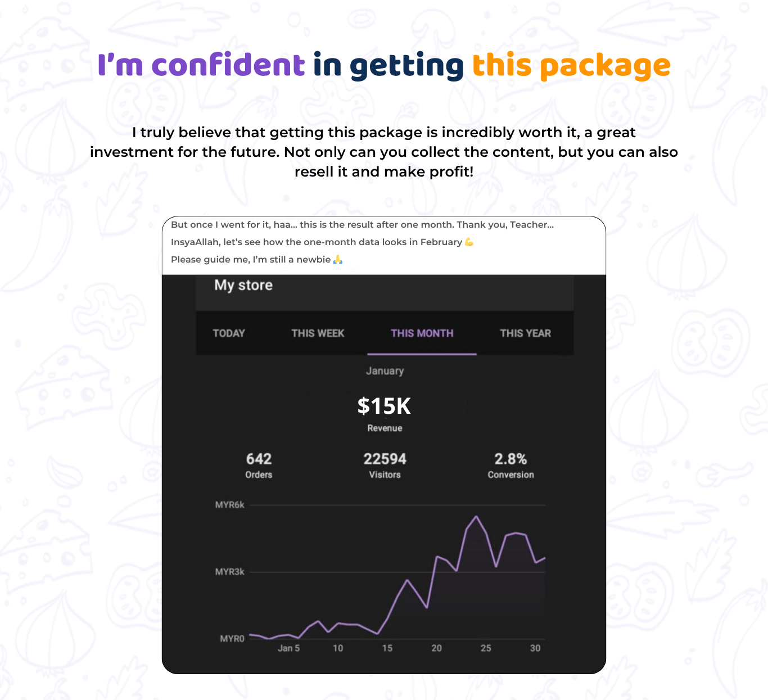This screenshot has width=768, height=700.
Task: Select the January month label
Action: coord(385,371)
